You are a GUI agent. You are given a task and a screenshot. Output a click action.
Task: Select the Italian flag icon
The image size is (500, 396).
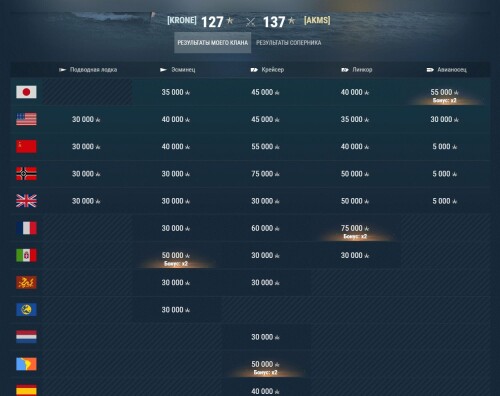pyautogui.click(x=26, y=255)
